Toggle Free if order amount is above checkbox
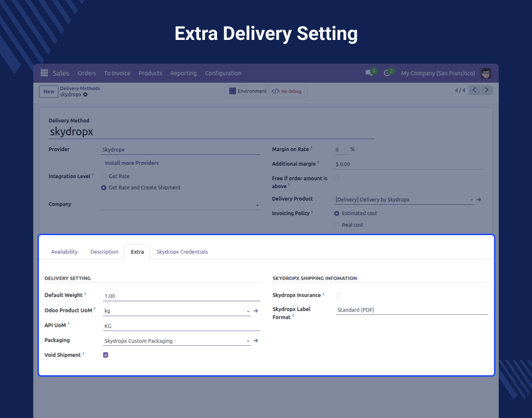532x418 pixels. (x=337, y=179)
